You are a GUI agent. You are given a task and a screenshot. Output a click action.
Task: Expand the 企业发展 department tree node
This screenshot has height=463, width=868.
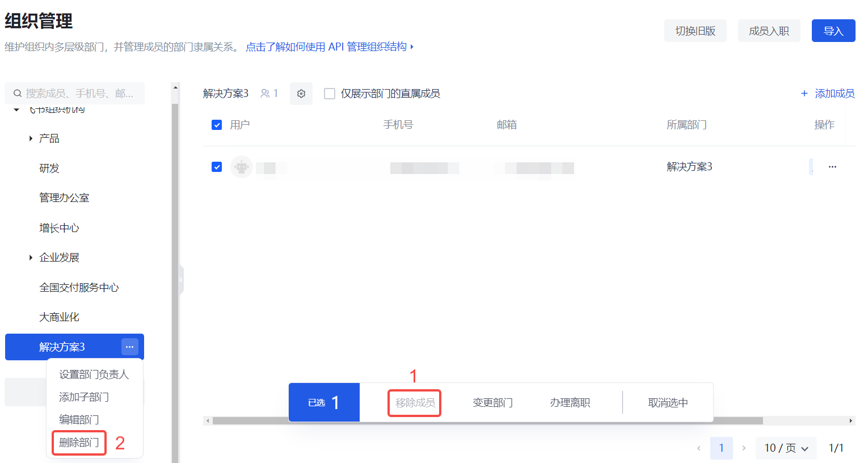[x=31, y=258]
